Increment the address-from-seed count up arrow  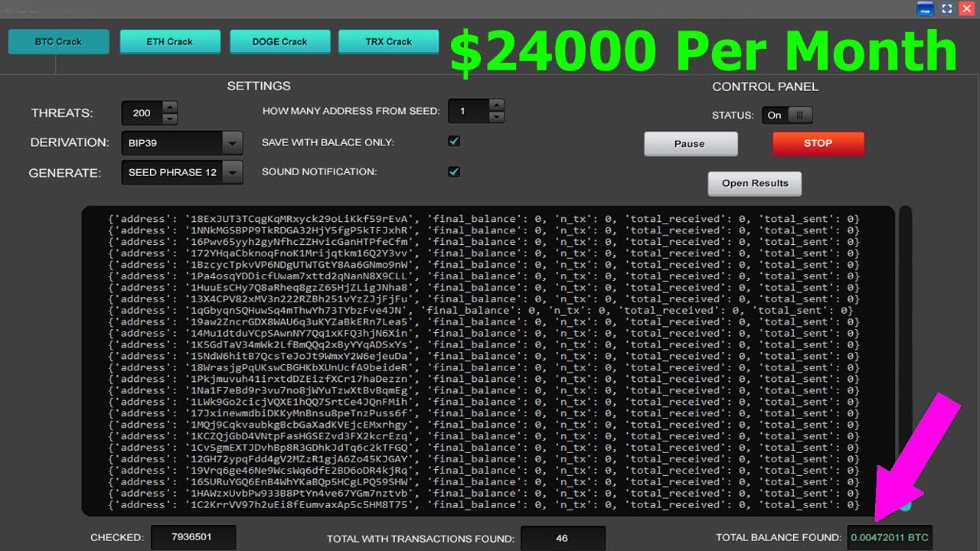pos(497,105)
